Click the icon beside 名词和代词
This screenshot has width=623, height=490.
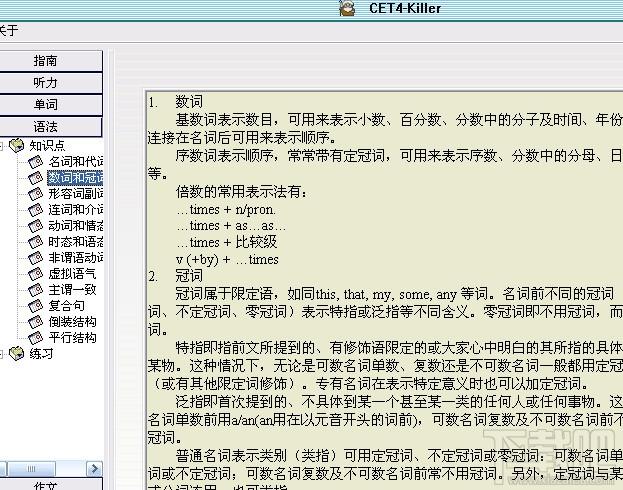tap(35, 162)
